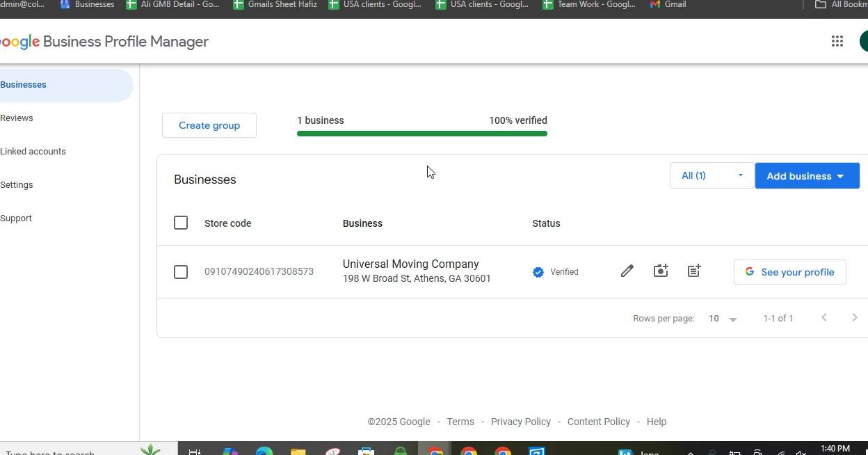Open Settings in the left sidebar
This screenshot has height=455, width=868.
click(x=17, y=185)
